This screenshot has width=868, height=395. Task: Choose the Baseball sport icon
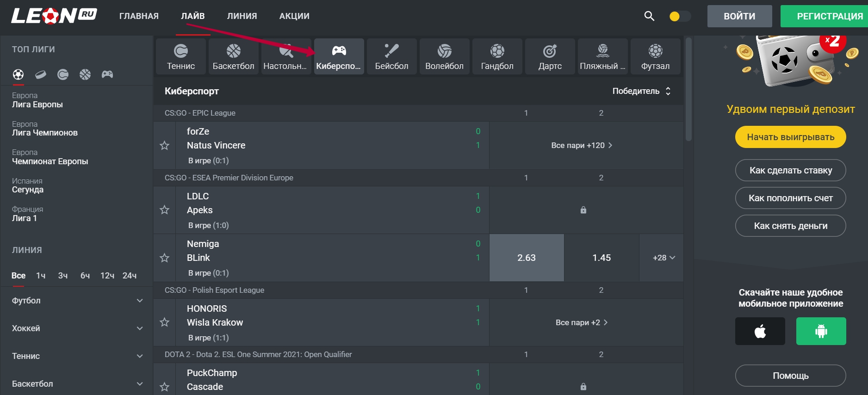(391, 56)
